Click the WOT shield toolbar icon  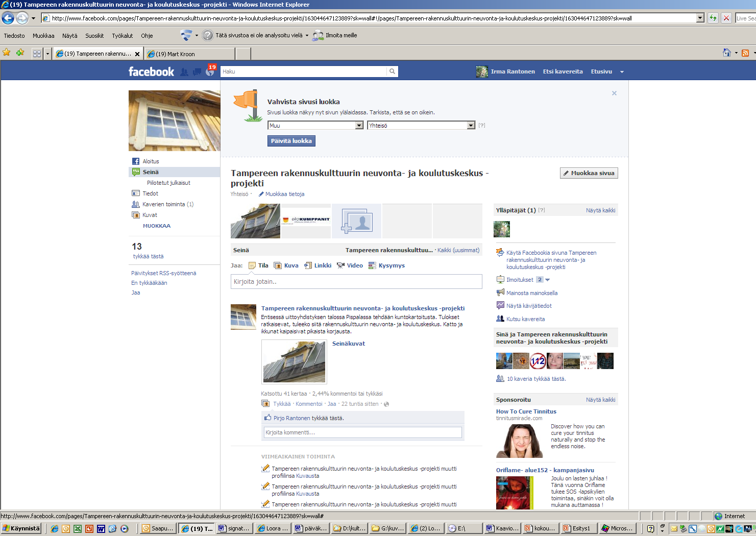(x=186, y=35)
